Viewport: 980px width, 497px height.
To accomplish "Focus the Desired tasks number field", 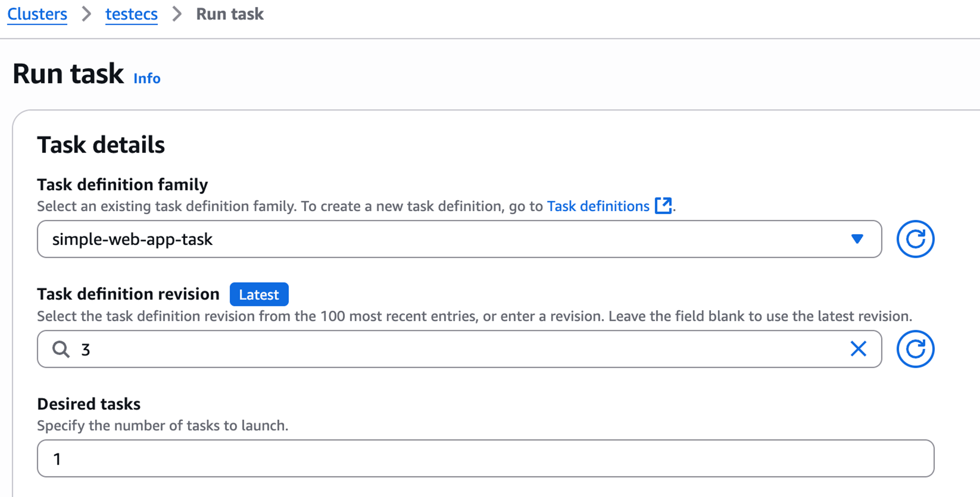I will click(x=485, y=458).
